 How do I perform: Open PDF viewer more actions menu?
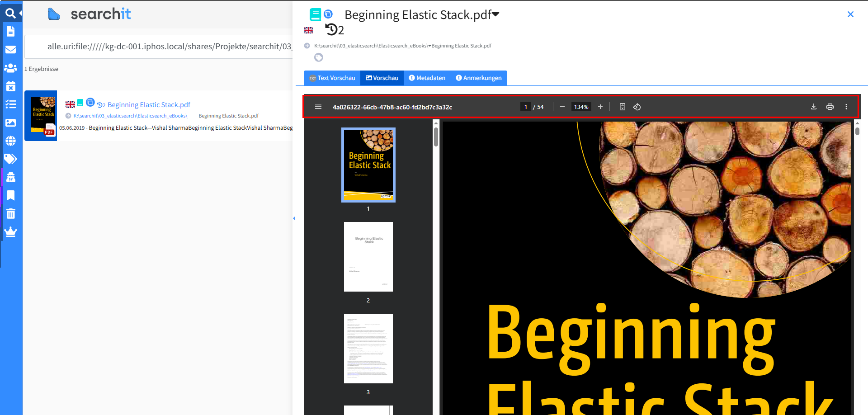coord(846,107)
